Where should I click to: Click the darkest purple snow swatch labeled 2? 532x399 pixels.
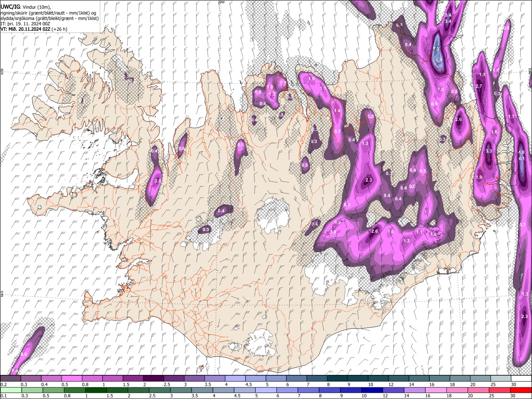tap(153, 378)
